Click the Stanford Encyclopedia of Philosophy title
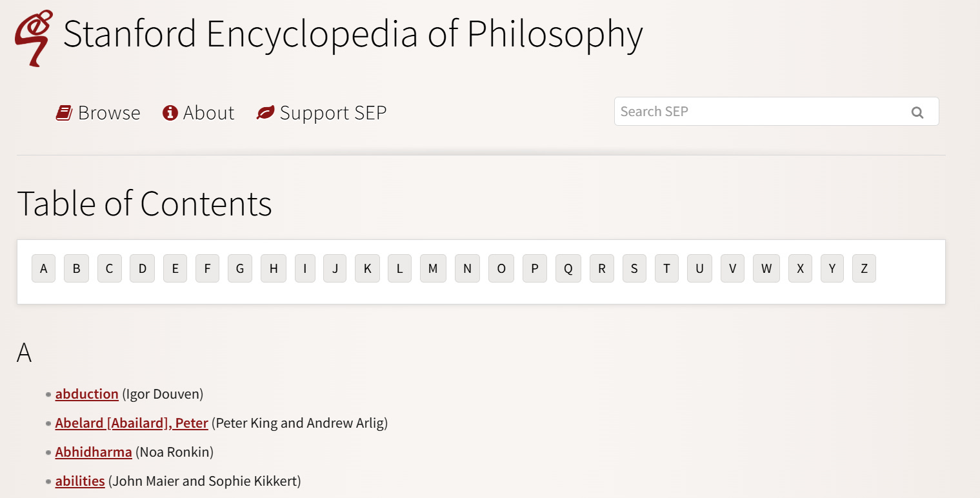 coord(353,34)
